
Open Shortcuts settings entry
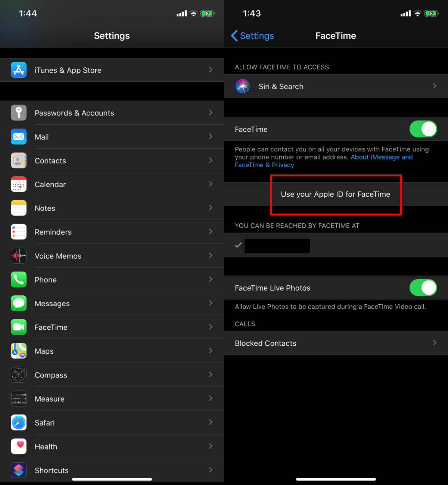(112, 470)
